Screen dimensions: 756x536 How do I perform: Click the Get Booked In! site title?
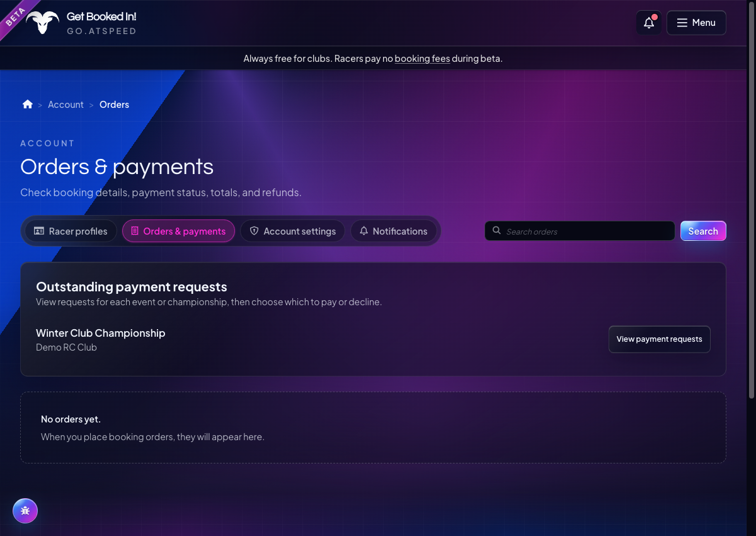coord(101,16)
